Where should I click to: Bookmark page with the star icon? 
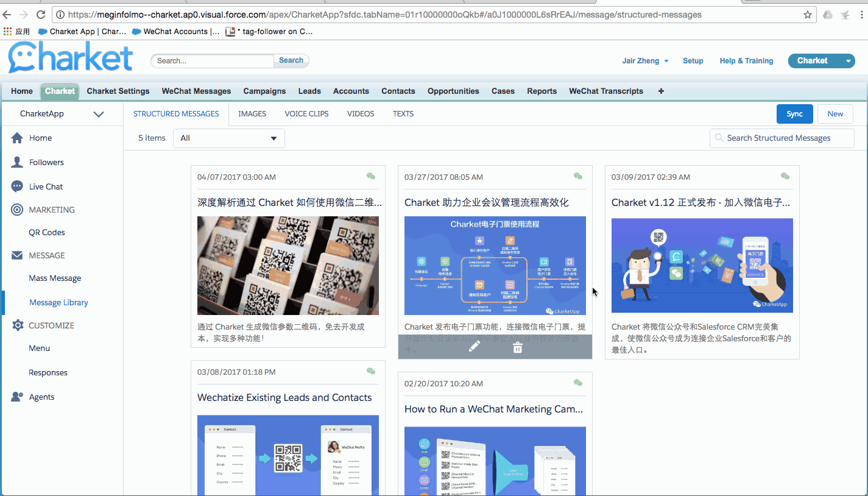808,15
